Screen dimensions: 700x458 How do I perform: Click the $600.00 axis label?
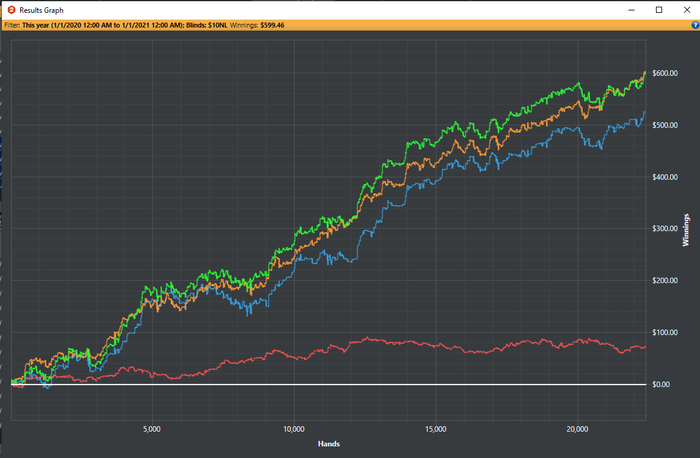point(665,73)
